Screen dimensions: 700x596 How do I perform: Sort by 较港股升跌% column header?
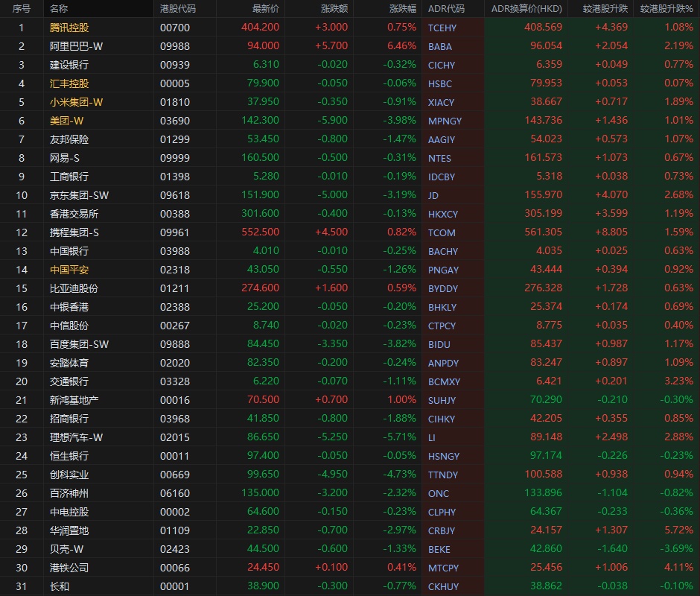point(666,8)
